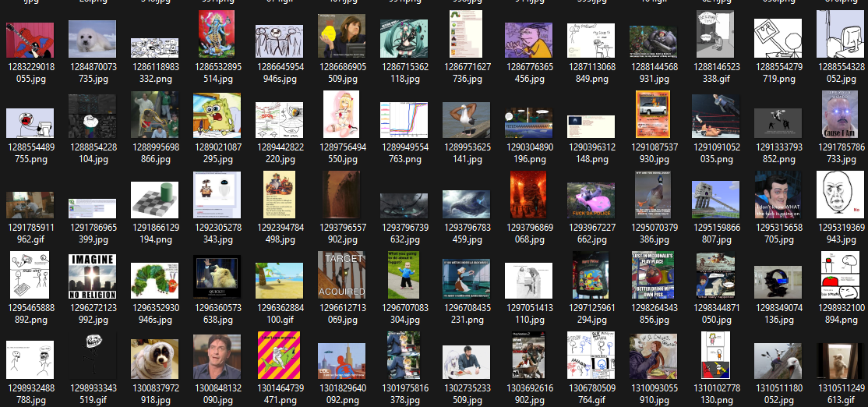Screen dimensions: 868x407
Task: Click file name 1291786965399.jpg
Action: (93, 234)
